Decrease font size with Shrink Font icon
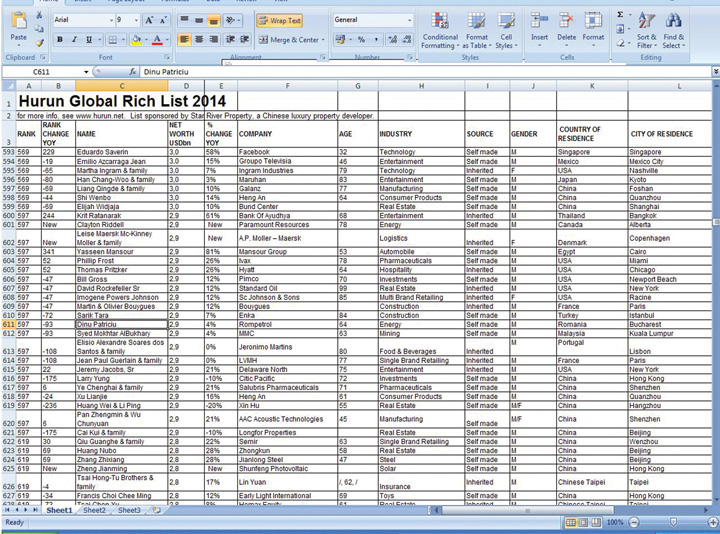The height and width of the screenshot is (534, 720). (x=163, y=20)
